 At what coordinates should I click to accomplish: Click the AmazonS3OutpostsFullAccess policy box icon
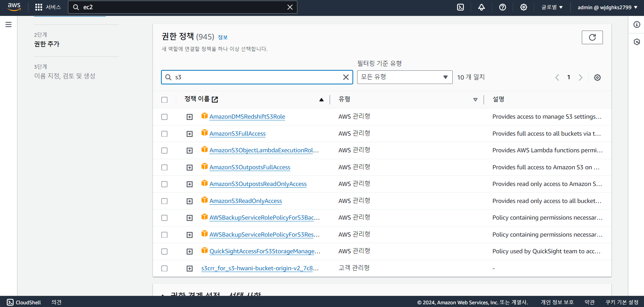click(x=205, y=166)
